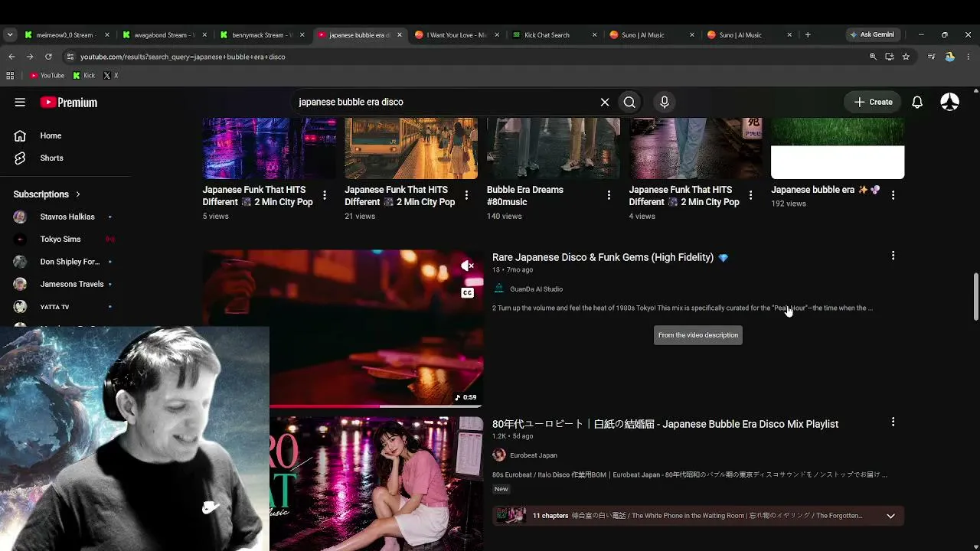Open Don Shipley channel avatar
980x551 pixels.
pos(20,262)
